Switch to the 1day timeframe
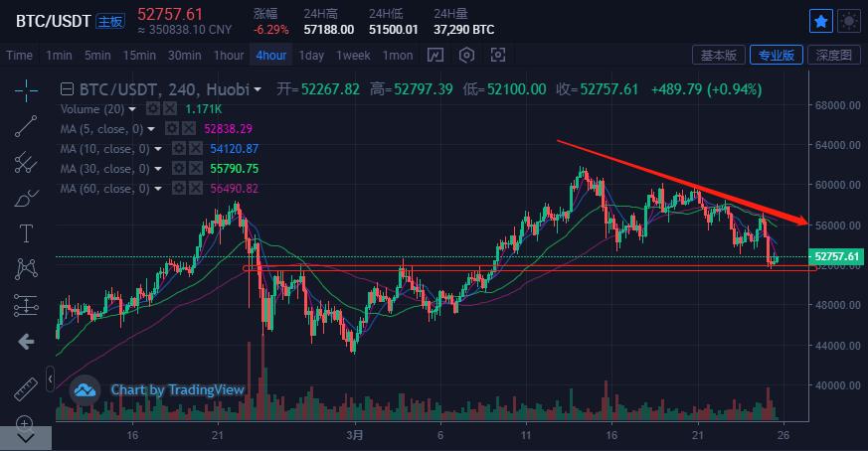The image size is (868, 451). [x=311, y=55]
